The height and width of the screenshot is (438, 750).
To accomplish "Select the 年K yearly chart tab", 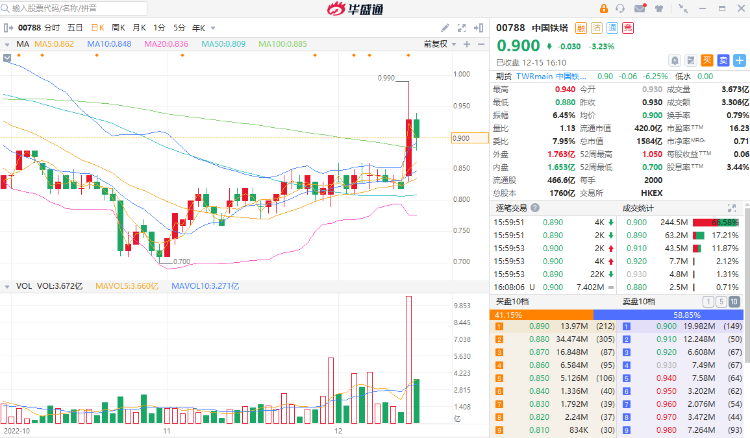I will point(199,28).
